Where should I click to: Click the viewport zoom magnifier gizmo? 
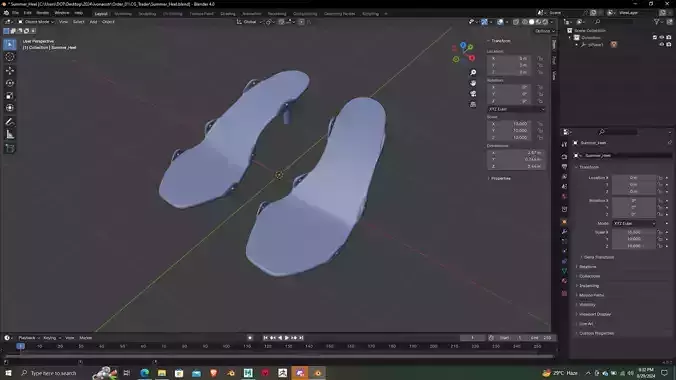pos(473,72)
